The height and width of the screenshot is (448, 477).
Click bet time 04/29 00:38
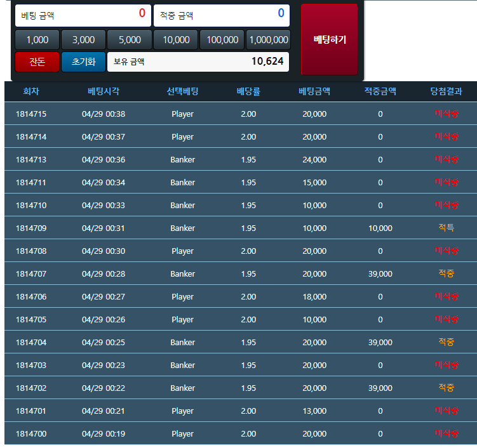[104, 114]
